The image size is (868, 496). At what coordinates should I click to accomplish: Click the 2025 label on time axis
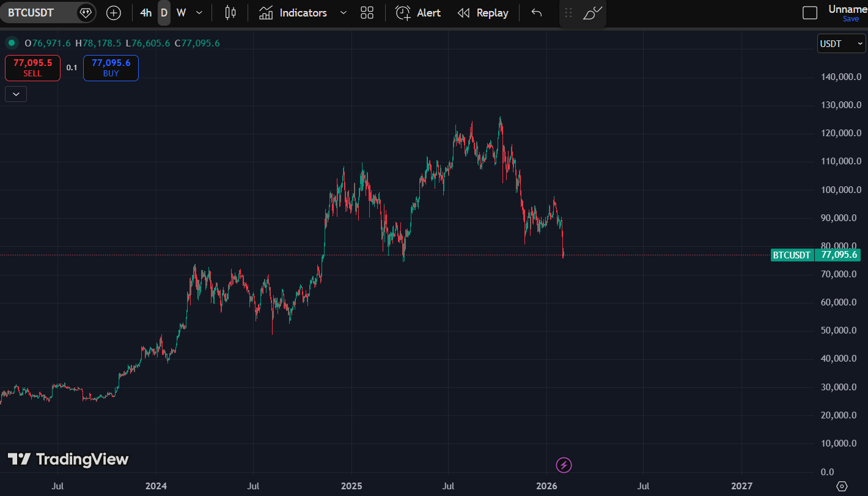(x=351, y=486)
